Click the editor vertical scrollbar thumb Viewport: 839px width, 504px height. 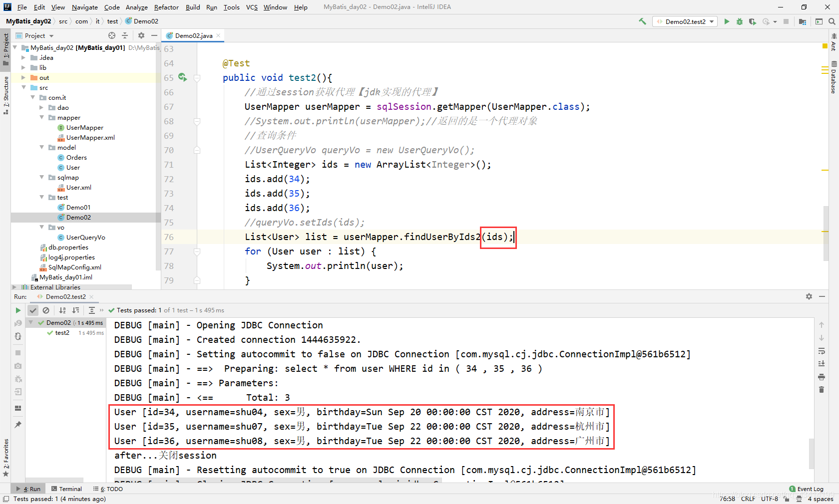pyautogui.click(x=826, y=233)
